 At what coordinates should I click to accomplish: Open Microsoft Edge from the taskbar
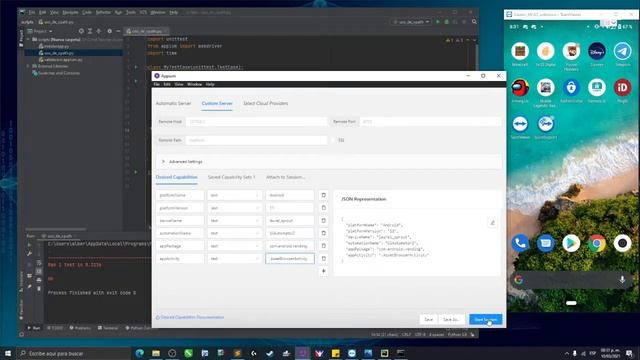click(x=139, y=353)
